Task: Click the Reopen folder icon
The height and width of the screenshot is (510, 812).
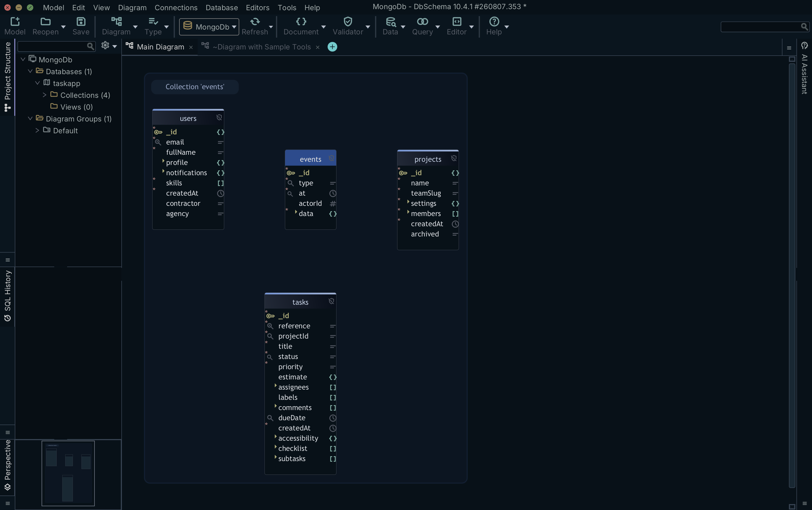Action: click(x=45, y=21)
